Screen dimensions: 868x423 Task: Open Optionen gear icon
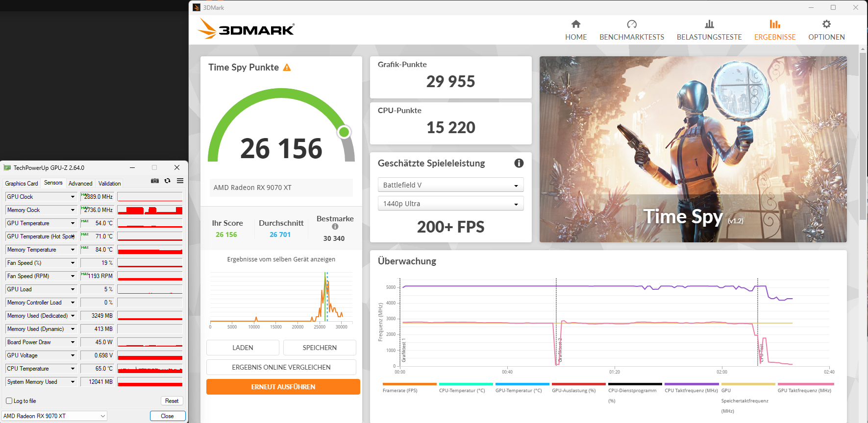(x=826, y=24)
